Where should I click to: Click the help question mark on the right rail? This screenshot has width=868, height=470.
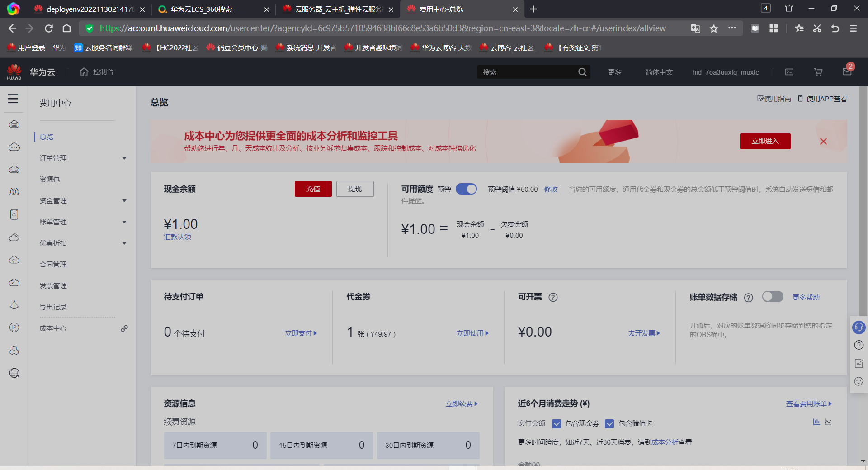[859, 345]
